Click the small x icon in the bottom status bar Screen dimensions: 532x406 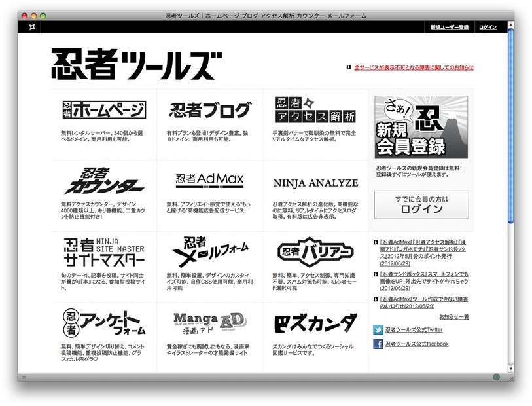(24, 377)
